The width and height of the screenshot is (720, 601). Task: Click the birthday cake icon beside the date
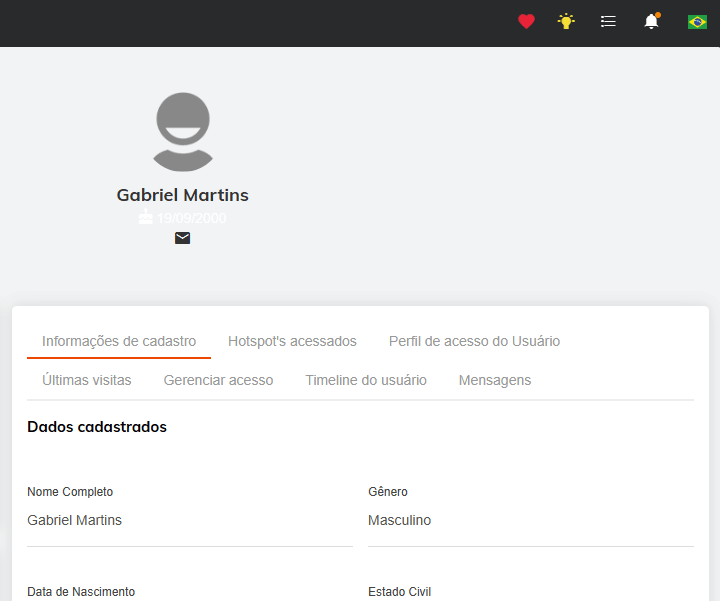146,217
